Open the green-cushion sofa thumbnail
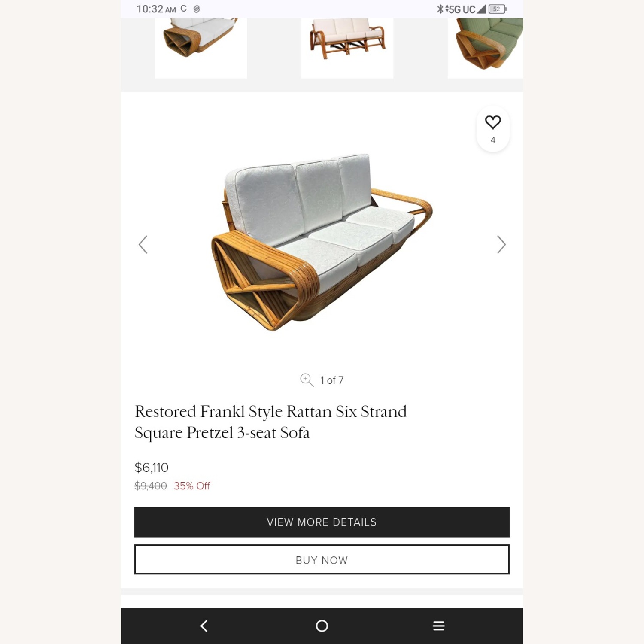The height and width of the screenshot is (644, 644). click(x=485, y=48)
